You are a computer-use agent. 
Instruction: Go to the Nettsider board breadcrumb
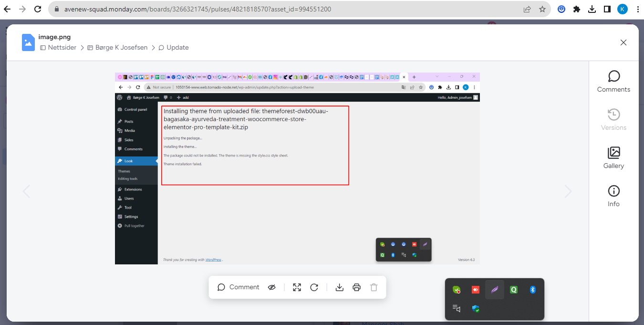[x=58, y=47]
